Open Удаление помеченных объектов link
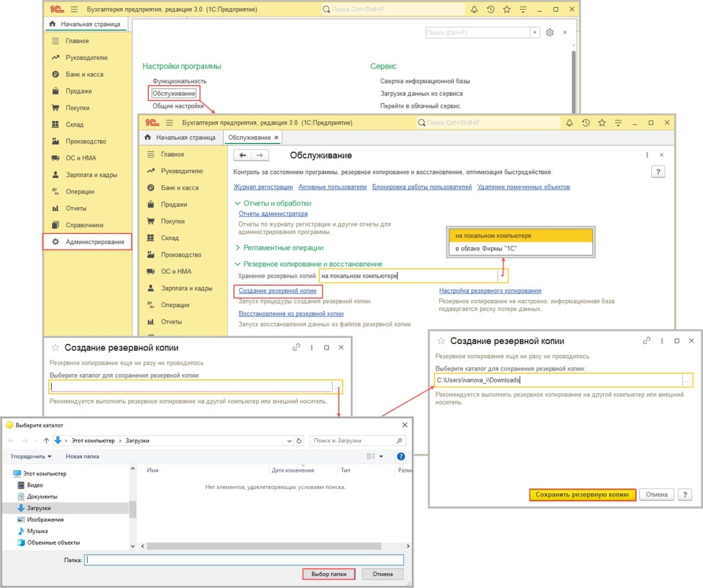Viewport: 703px width, 588px height. coord(524,187)
